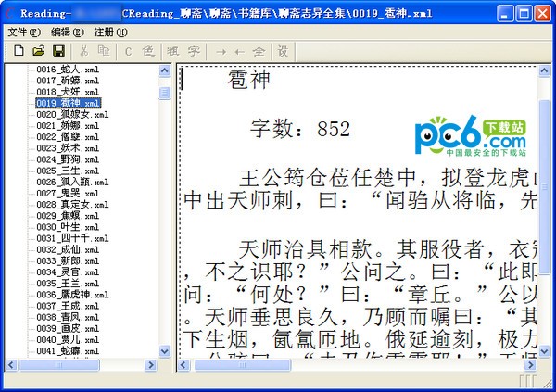Viewport: 556px width, 392px height.
Task: Click the file tree vertical scrollbar thumb
Action: pyautogui.click(x=165, y=94)
